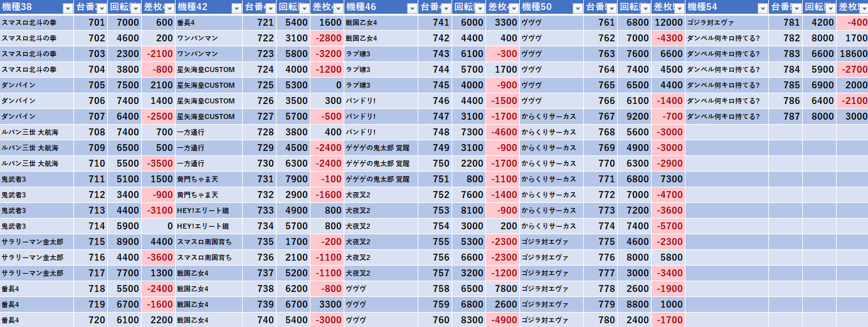Viewport: 868px width, 327px height.
Task: Select 一方通行 cell for machine 728
Action: pyautogui.click(x=209, y=132)
